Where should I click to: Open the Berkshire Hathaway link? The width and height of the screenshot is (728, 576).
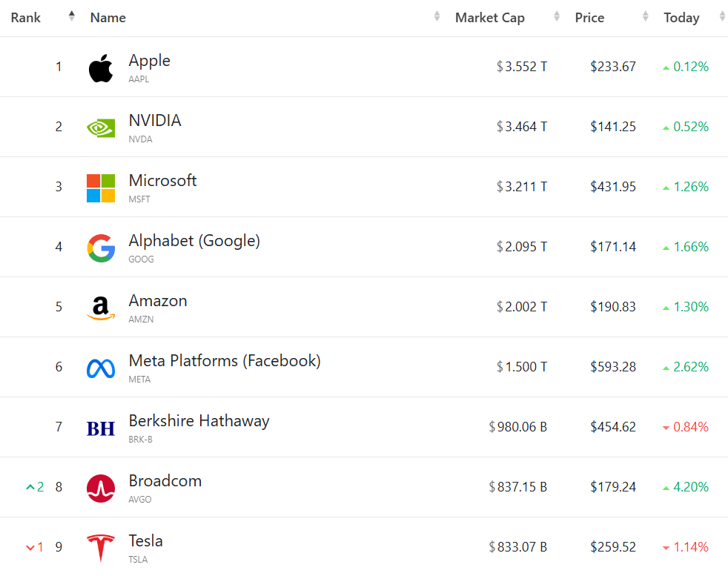point(199,421)
